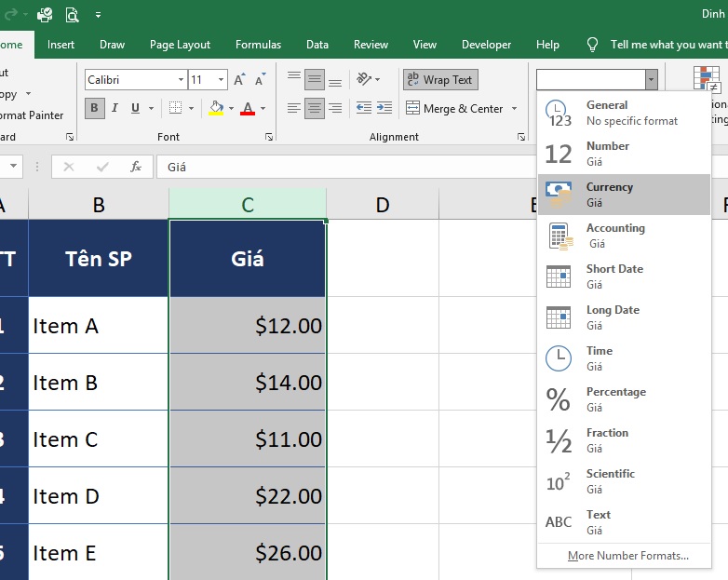Select Currency format option
The height and width of the screenshot is (580, 728).
[x=624, y=195]
